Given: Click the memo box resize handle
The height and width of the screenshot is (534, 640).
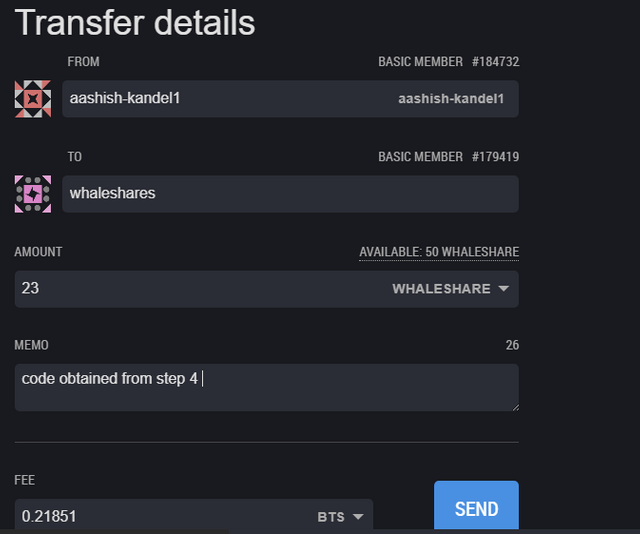Looking at the screenshot, I should [516, 407].
